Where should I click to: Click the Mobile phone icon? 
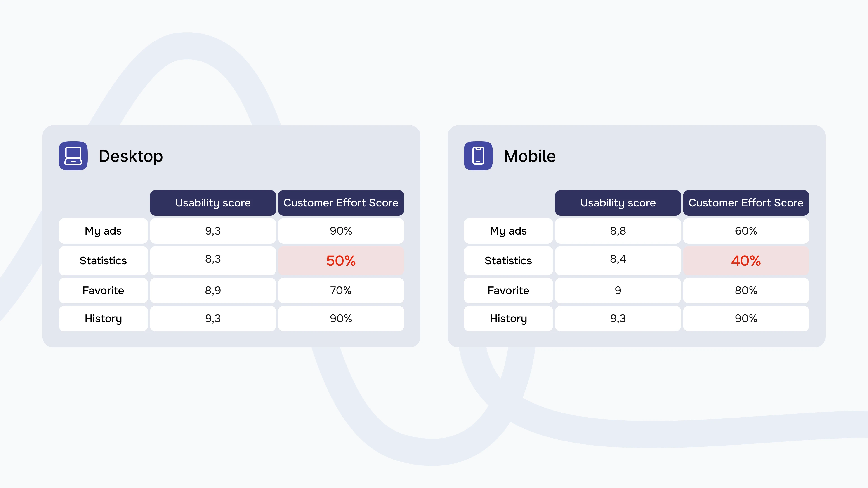478,156
